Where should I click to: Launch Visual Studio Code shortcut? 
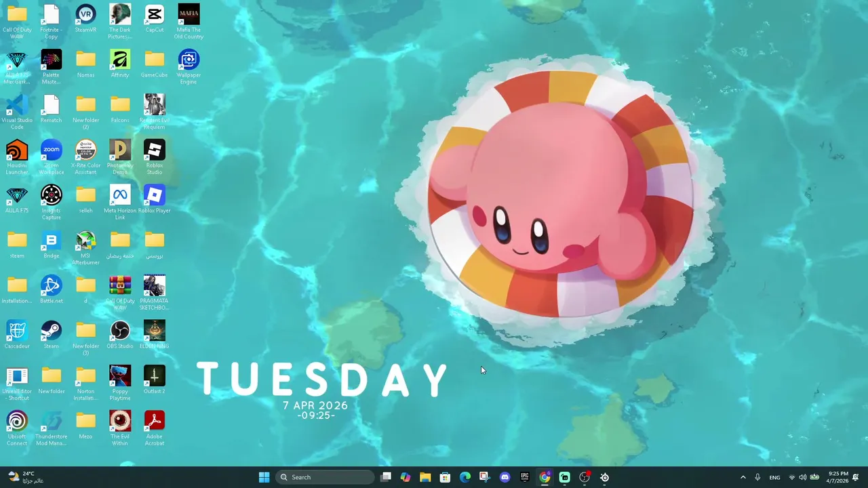(17, 113)
